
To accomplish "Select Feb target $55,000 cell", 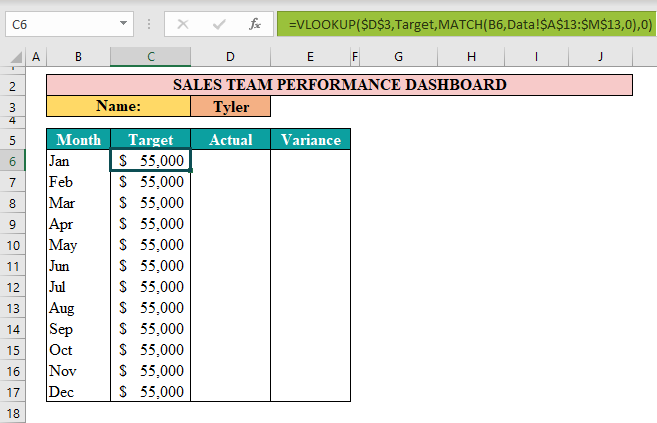I will [150, 182].
